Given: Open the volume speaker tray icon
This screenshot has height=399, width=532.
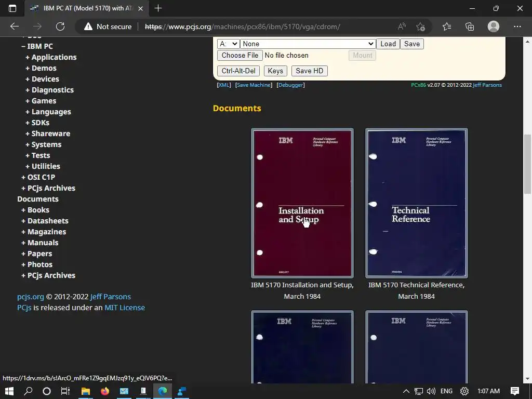Looking at the screenshot, I should [431, 391].
